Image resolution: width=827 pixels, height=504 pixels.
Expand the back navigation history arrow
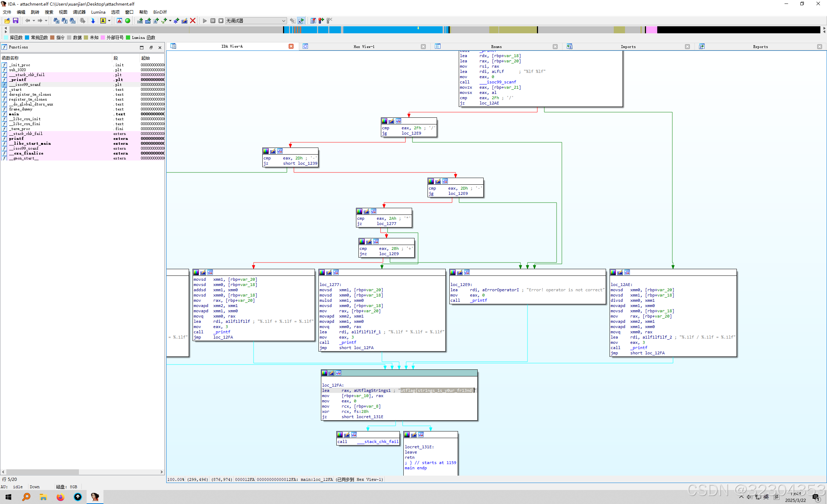[x=34, y=21]
